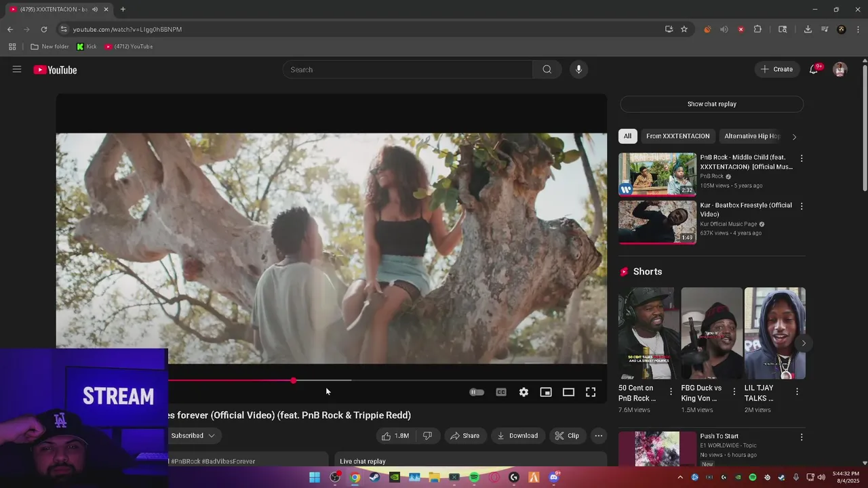Open options for the 50 Cent short
Image resolution: width=868 pixels, height=488 pixels.
coord(671,392)
